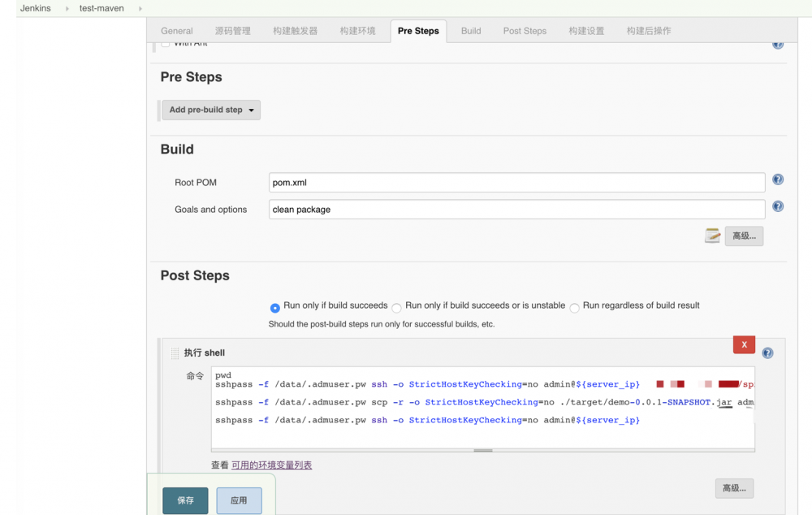
Task: Open Add pre-build step dropdown
Action: point(211,110)
